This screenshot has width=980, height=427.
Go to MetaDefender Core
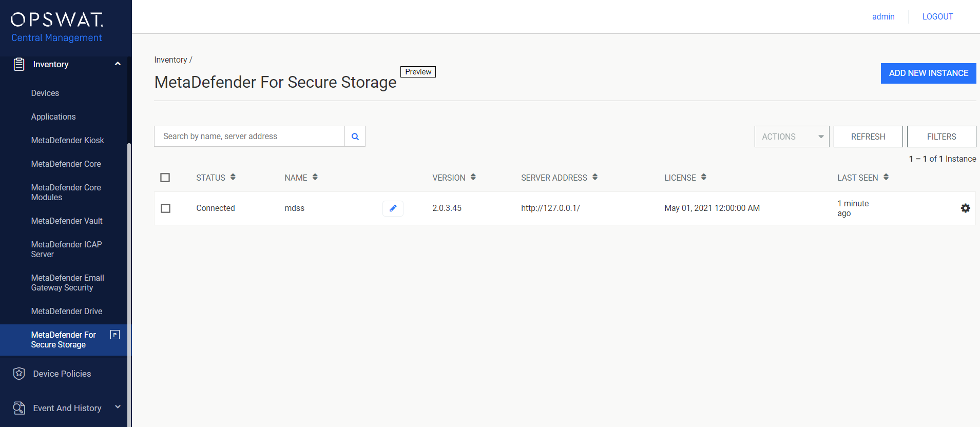66,164
